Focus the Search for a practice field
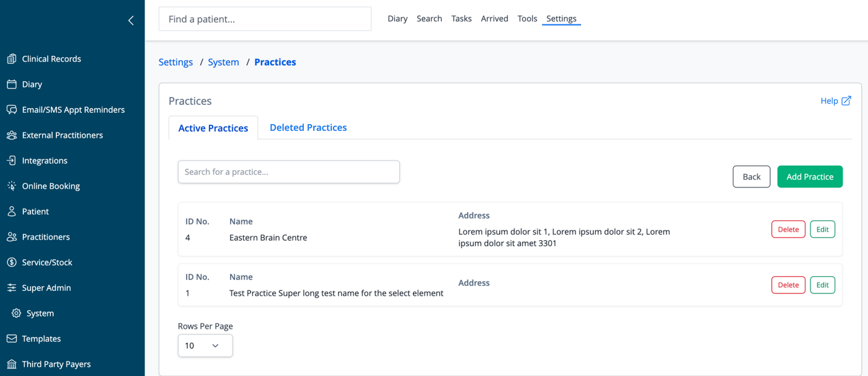 (x=289, y=172)
